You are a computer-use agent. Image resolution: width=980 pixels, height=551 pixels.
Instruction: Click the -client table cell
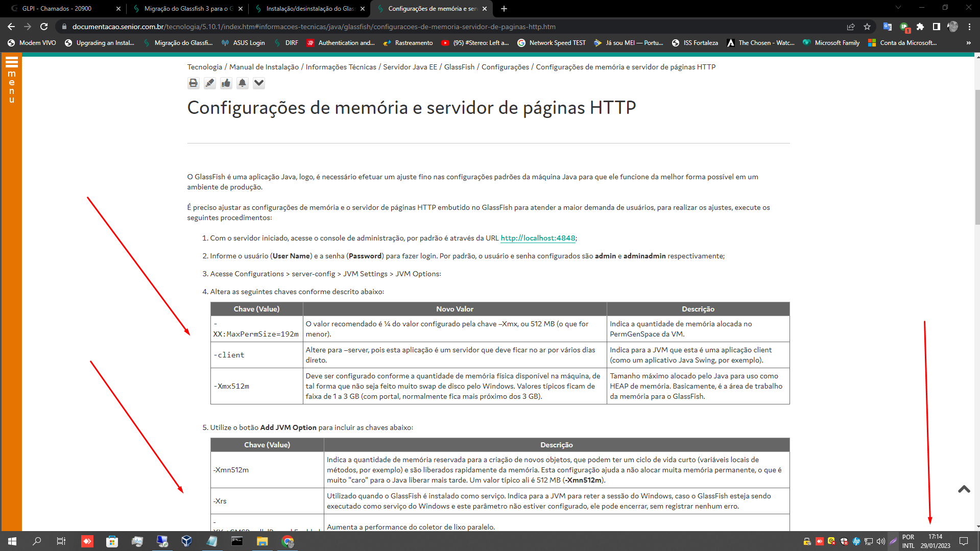click(x=256, y=355)
